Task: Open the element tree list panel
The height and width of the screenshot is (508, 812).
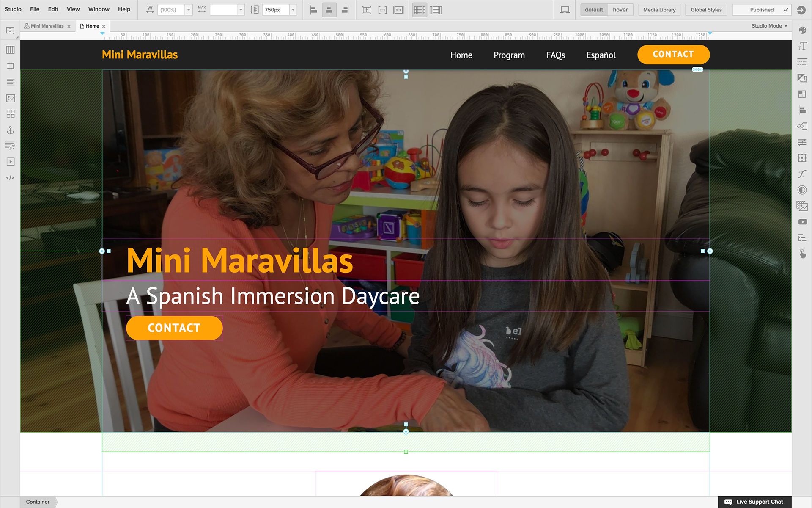Action: pos(802,238)
